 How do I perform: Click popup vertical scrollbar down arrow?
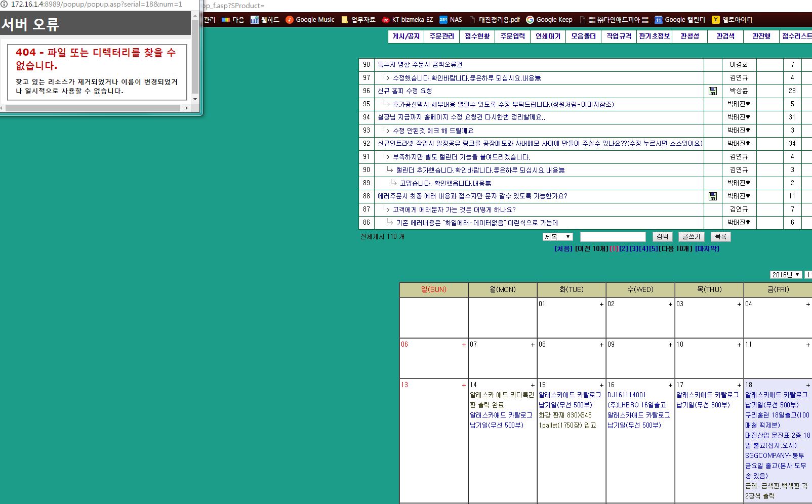pyautogui.click(x=195, y=99)
